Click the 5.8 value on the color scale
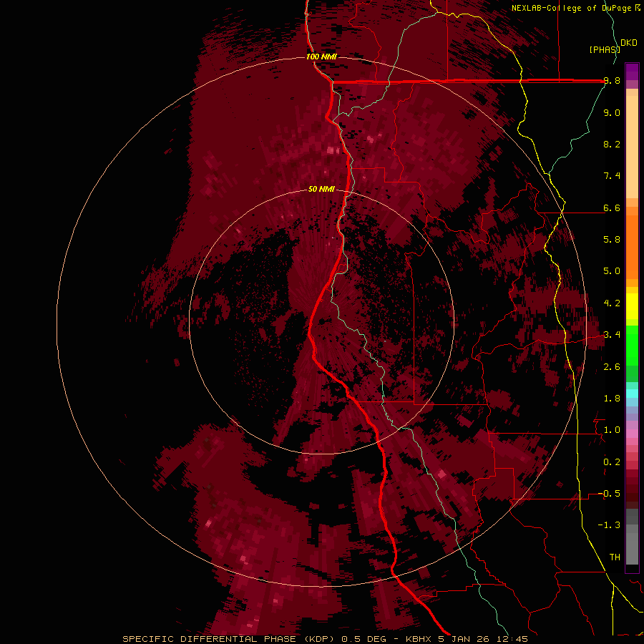Screen dimensions: 644x644 pos(612,240)
